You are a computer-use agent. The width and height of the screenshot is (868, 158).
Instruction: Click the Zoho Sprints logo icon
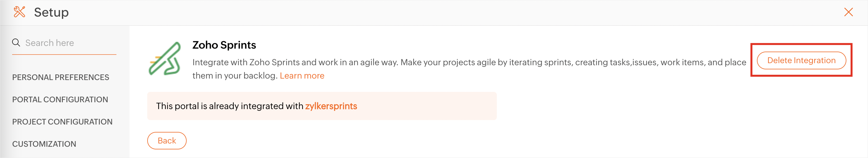(165, 59)
